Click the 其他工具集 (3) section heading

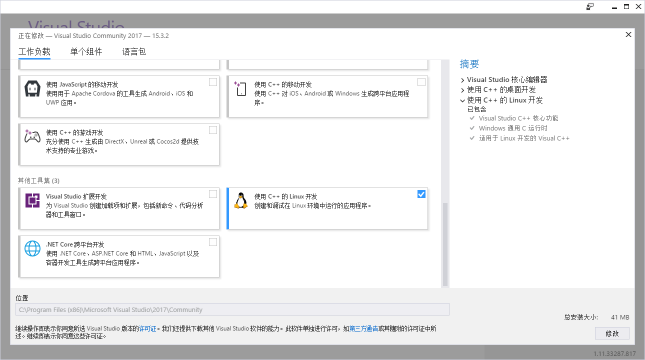[39, 181]
